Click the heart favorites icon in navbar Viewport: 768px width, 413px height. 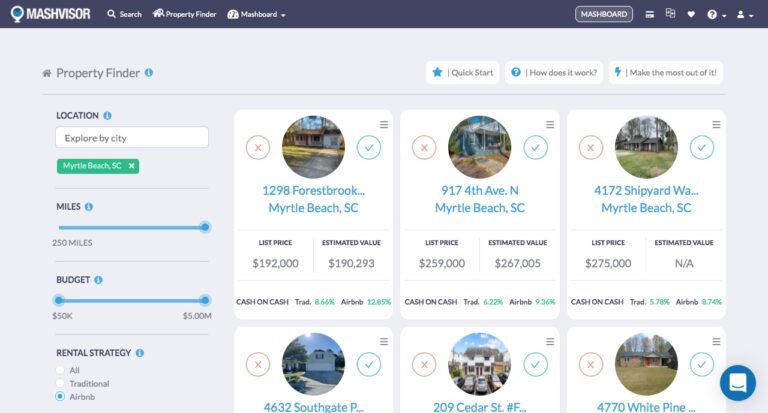click(691, 14)
